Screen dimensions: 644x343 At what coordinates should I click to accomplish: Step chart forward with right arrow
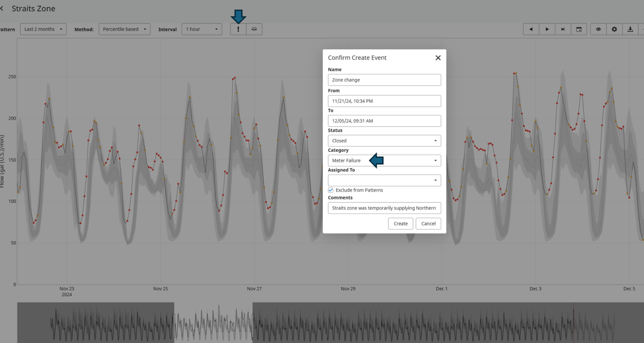pyautogui.click(x=547, y=29)
